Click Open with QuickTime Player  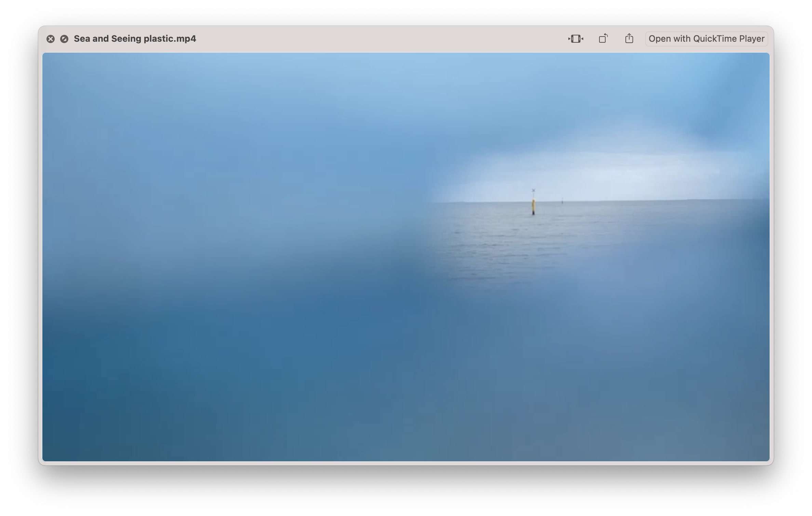tap(706, 39)
